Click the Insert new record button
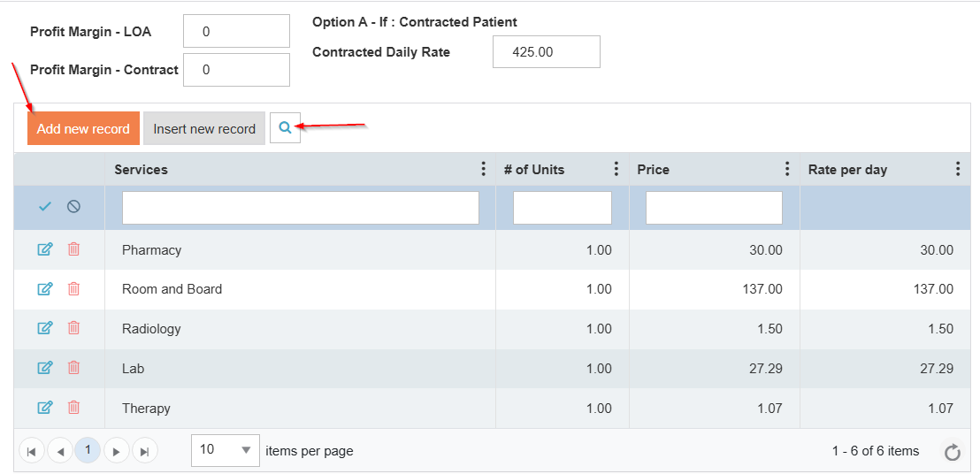 (x=204, y=128)
